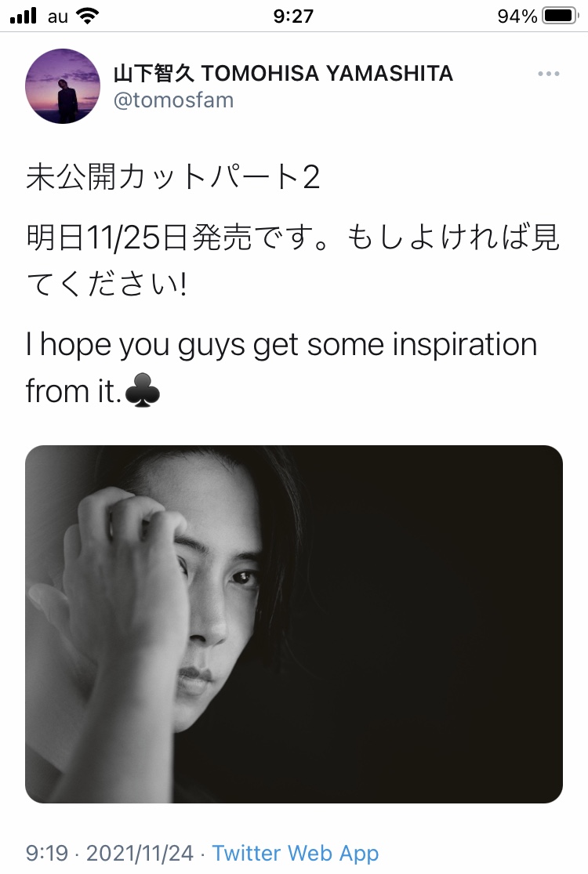Open the TOMOHISA YAMASHITA display name
The height and width of the screenshot is (874, 588).
pos(327,73)
